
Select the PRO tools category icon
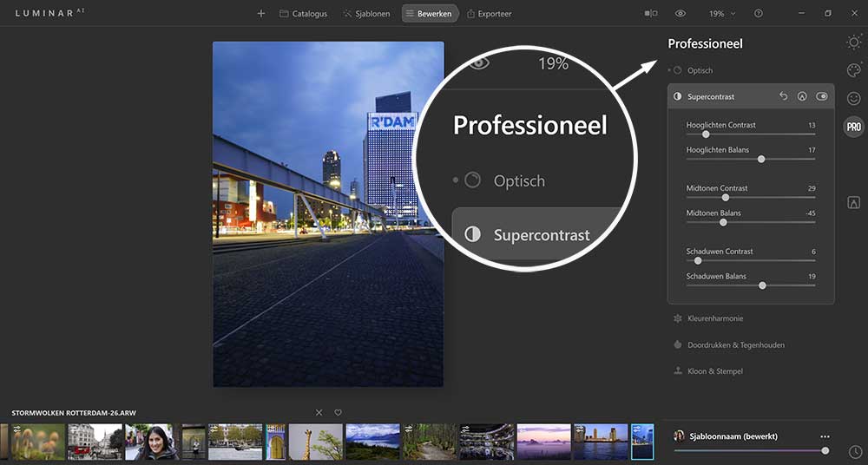(x=854, y=127)
